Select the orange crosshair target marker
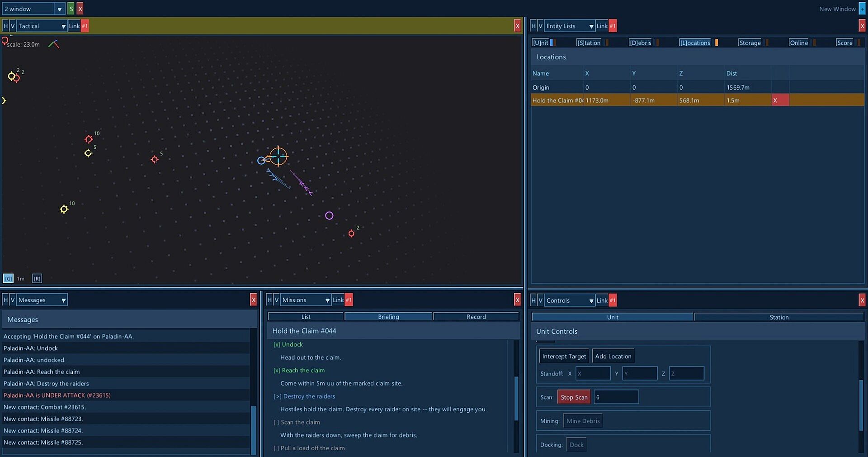This screenshot has height=457, width=868. tap(278, 157)
